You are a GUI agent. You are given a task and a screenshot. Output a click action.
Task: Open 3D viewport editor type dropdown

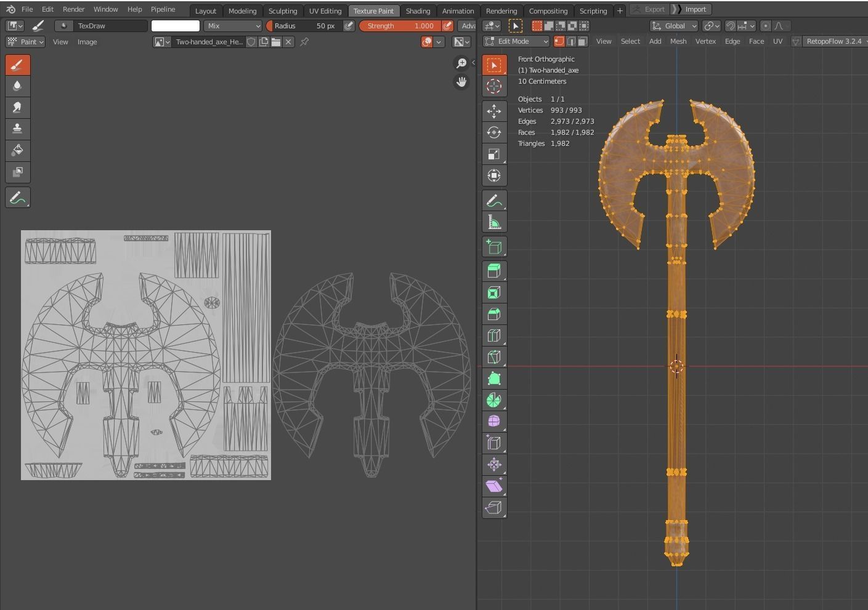click(492, 26)
